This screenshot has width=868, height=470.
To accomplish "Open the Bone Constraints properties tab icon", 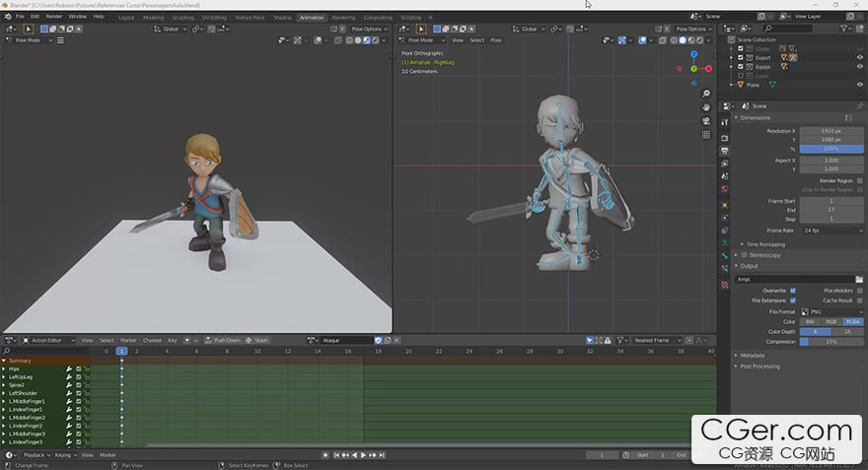I will 725,269.
